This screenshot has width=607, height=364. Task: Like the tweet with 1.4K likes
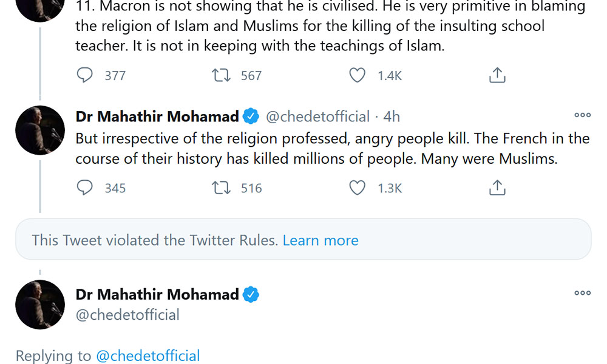click(x=358, y=75)
